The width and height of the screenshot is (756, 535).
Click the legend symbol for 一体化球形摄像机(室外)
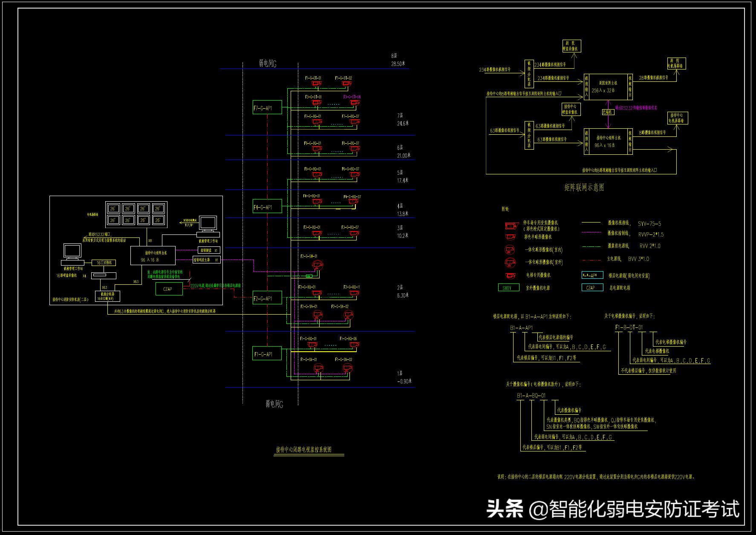tap(510, 262)
